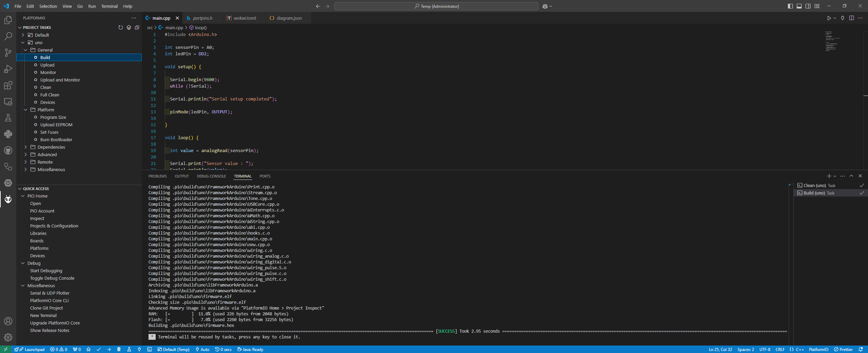Open the new terminal launch profile dropdown
This screenshot has height=353, width=868.
point(835,176)
